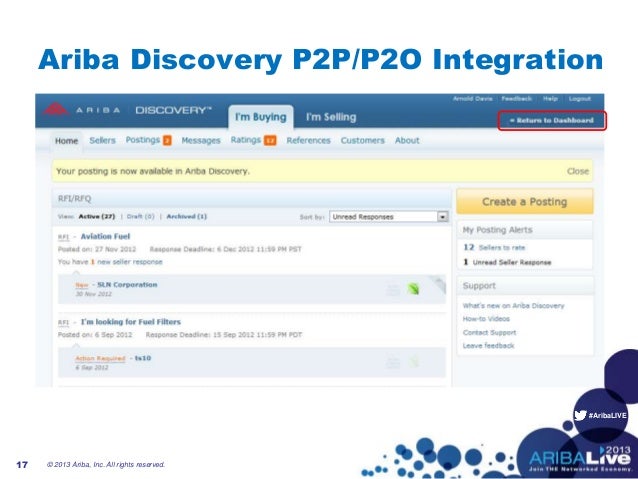Click the green leaf icon in SLN Corporation row
Screen dimensions: 638x479
[x=413, y=289]
